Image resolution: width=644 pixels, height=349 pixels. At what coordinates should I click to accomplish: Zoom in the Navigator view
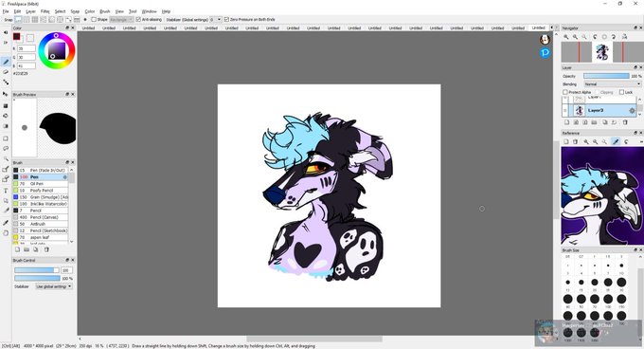pos(566,37)
